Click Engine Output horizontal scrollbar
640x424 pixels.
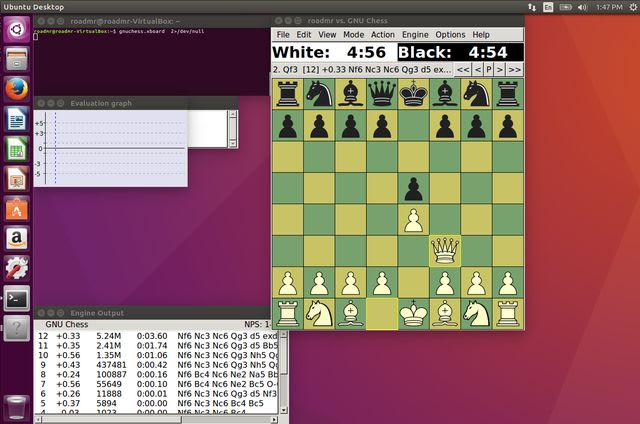tap(157, 420)
